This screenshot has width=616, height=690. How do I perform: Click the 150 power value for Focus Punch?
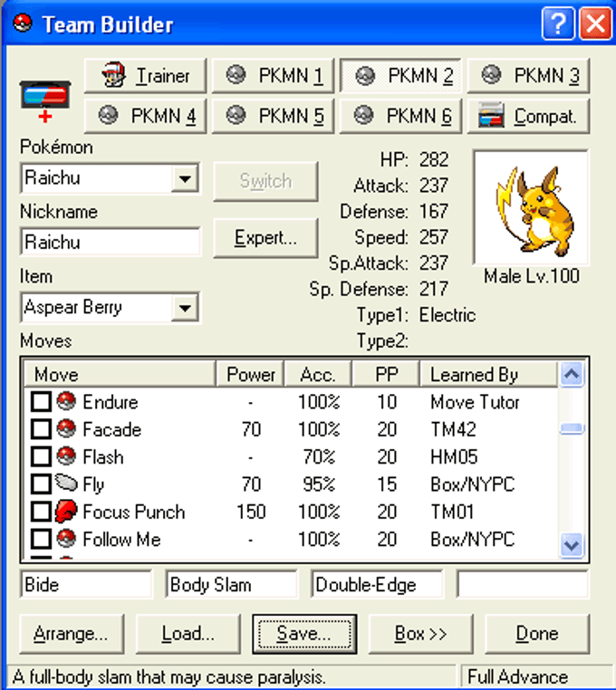click(x=251, y=512)
